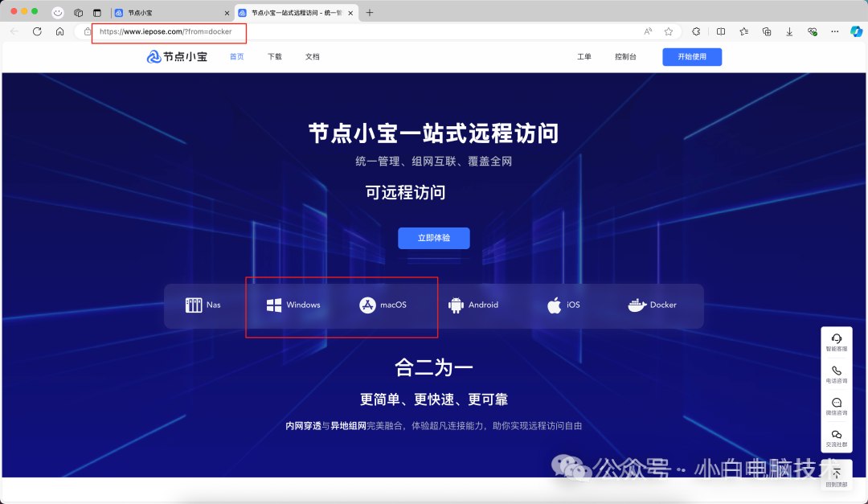Click the 开始使用 button
868x504 pixels.
point(691,56)
